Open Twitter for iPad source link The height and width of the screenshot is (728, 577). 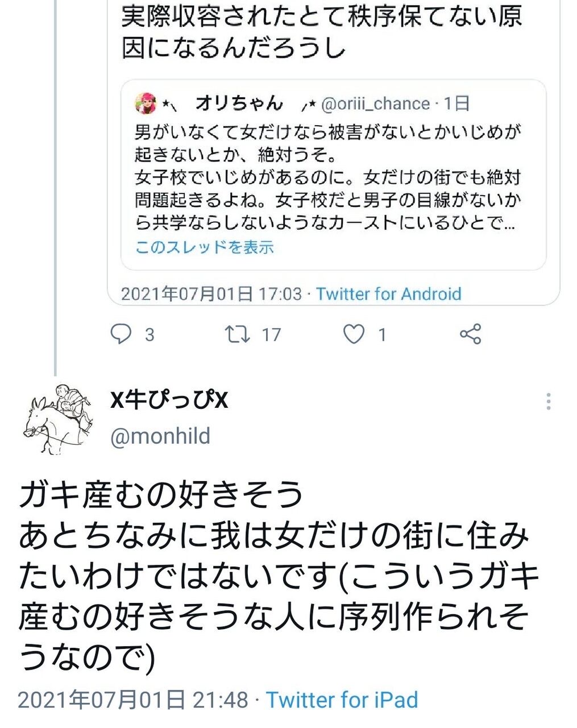[x=342, y=700]
